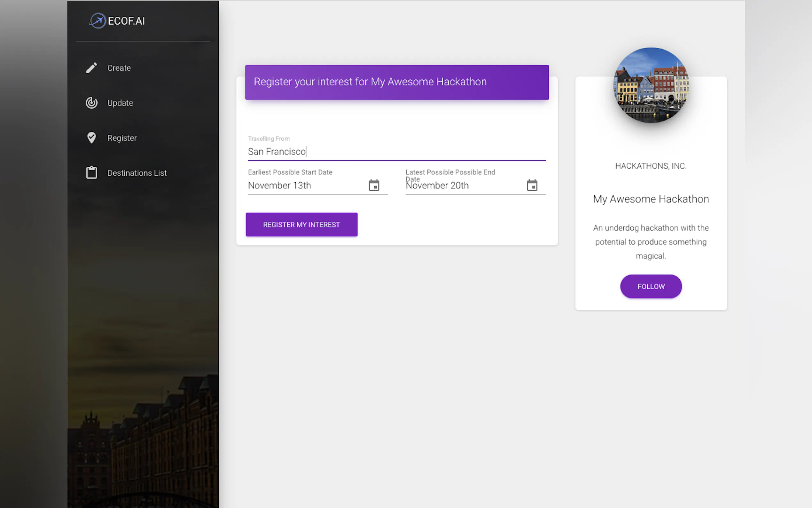Click the pencil icon next to Create

[91, 68]
